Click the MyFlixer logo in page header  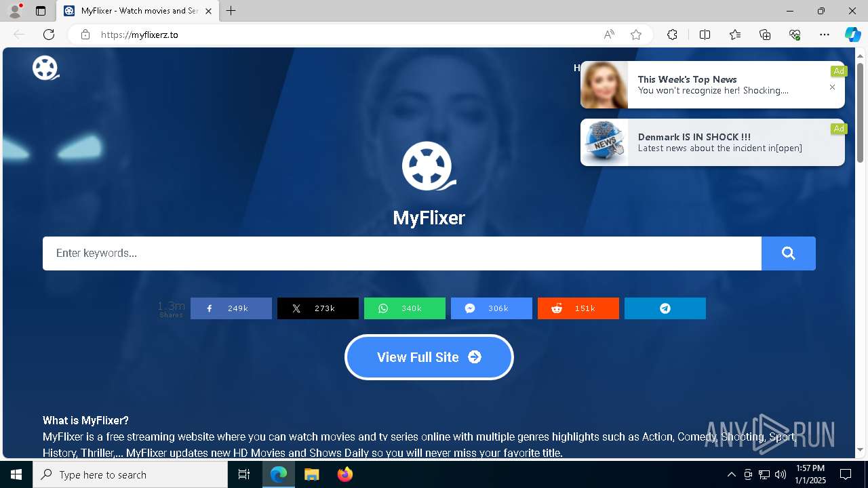(x=45, y=68)
